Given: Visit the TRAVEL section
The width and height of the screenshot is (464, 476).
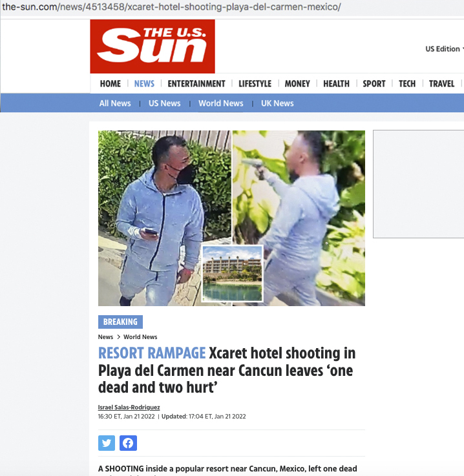Looking at the screenshot, I should coord(441,83).
